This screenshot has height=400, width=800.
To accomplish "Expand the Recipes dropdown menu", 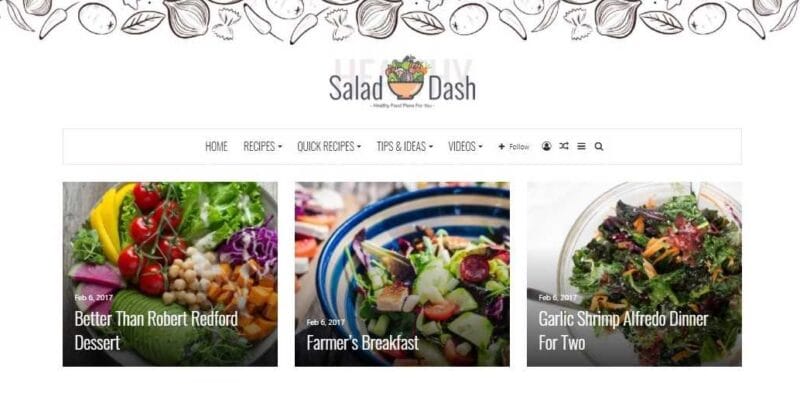I will (262, 146).
